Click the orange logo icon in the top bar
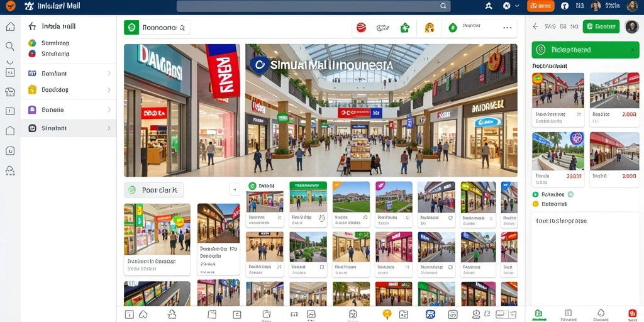Screen dimensions: 644x322 pos(10,6)
